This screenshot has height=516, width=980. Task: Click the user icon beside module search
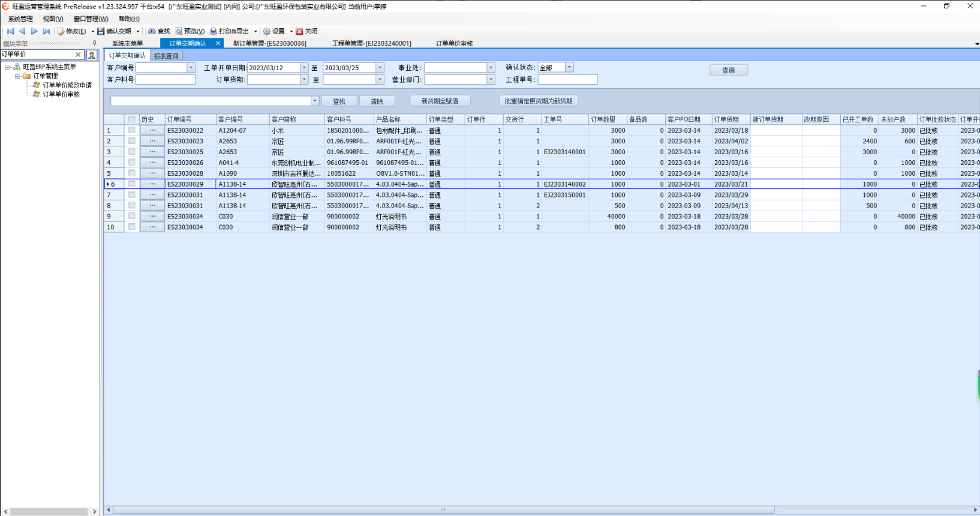click(92, 55)
